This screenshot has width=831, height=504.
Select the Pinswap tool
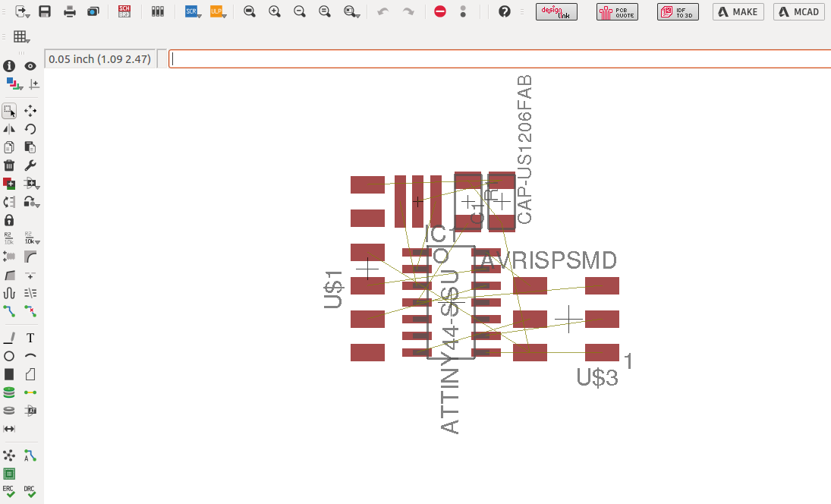(x=9, y=202)
